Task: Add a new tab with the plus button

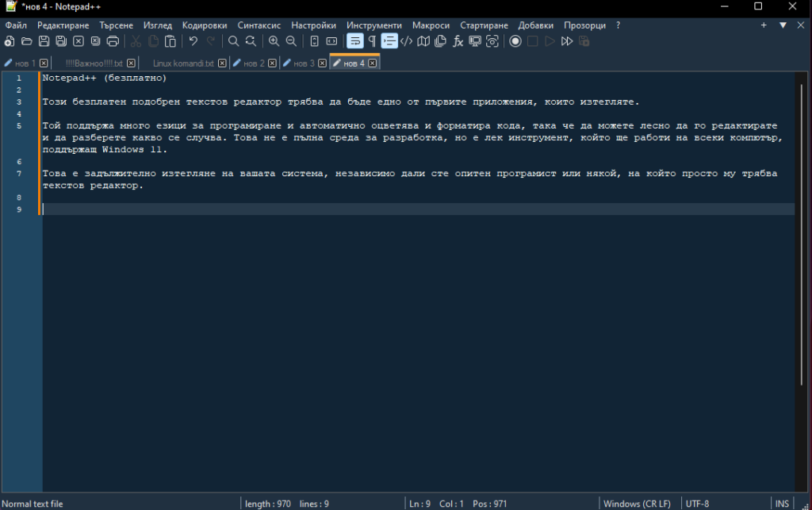Action: click(x=764, y=25)
